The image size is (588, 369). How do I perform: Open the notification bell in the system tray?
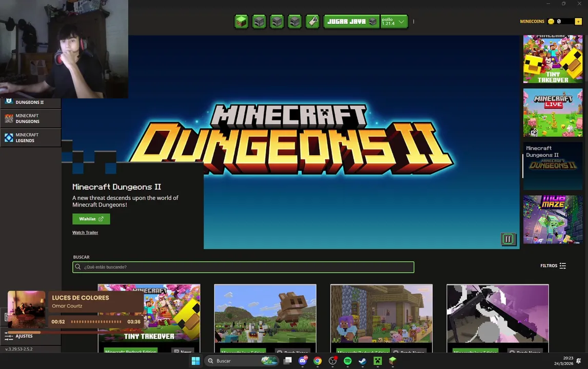pyautogui.click(x=579, y=361)
